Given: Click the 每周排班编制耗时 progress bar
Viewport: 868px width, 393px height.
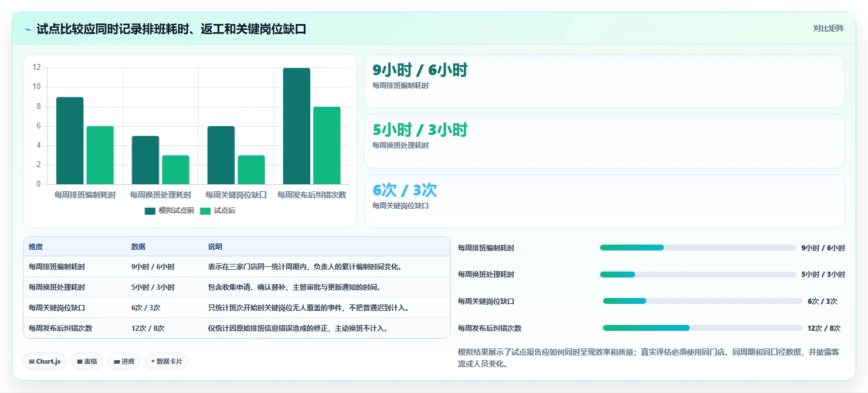Looking at the screenshot, I should 698,248.
